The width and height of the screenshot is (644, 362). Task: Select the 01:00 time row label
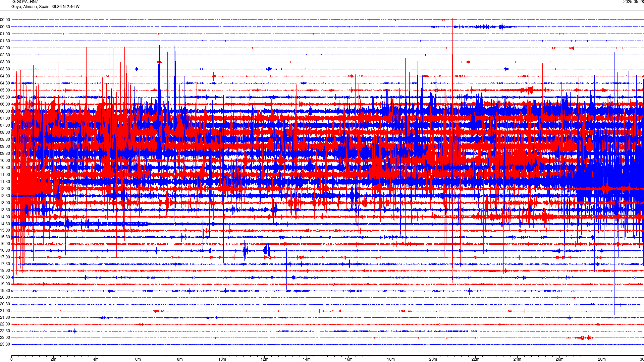[x=5, y=34]
